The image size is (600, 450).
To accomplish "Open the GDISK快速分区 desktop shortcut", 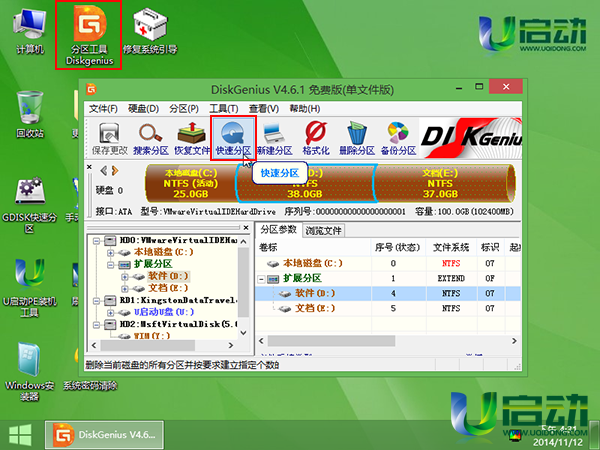I will [29, 206].
